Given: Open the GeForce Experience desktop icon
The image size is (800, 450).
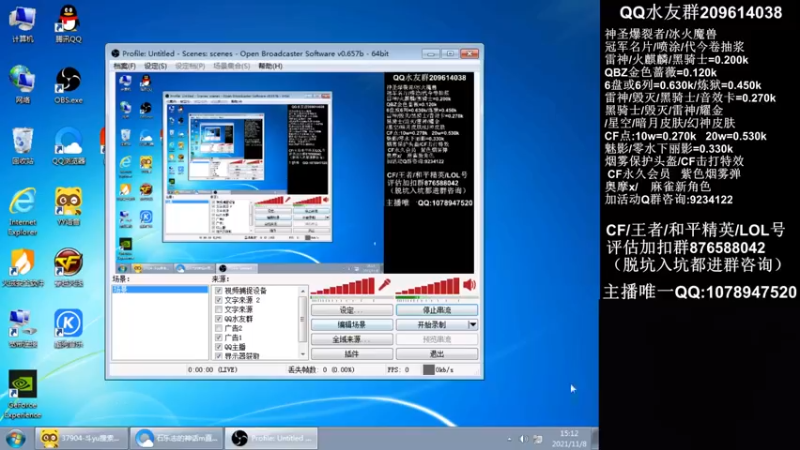Looking at the screenshot, I should [x=22, y=394].
